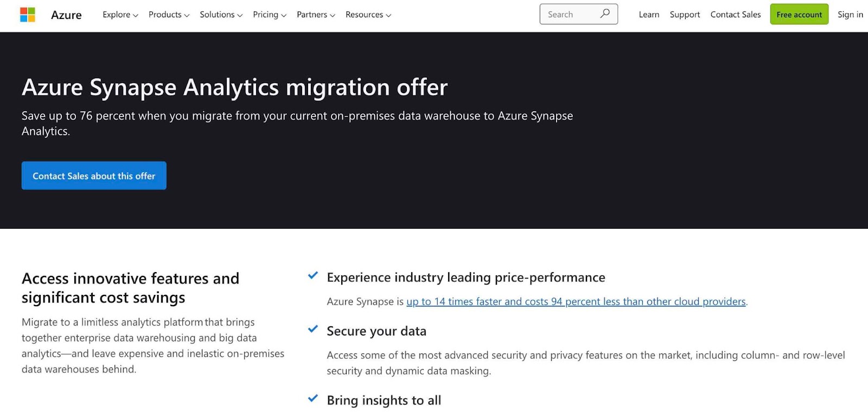Expand the Explore dropdown menu

[120, 15]
